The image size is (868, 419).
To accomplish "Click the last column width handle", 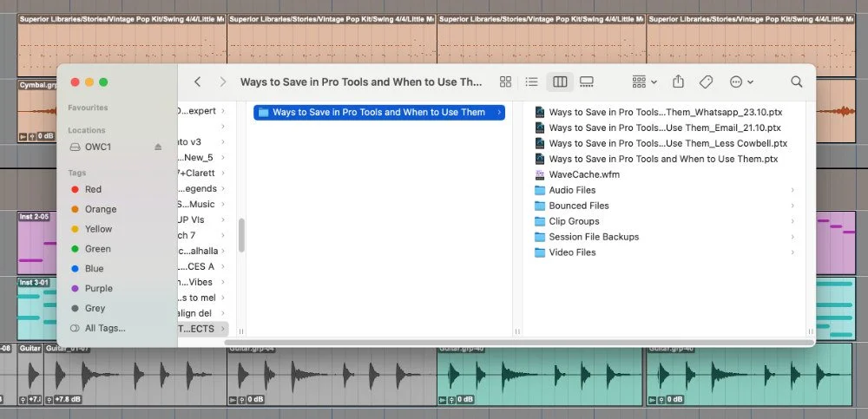I will tap(811, 331).
